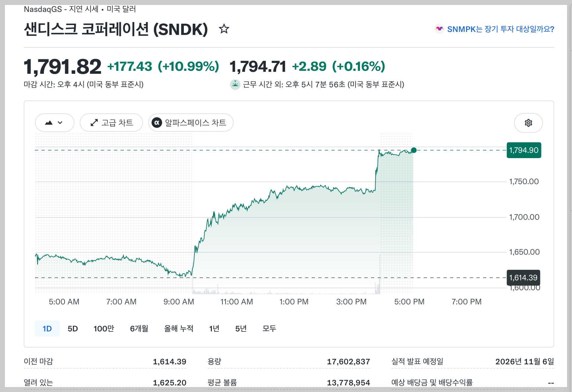The image size is (572, 392).
Task: Select the 올해 누적 range
Action: point(179,328)
